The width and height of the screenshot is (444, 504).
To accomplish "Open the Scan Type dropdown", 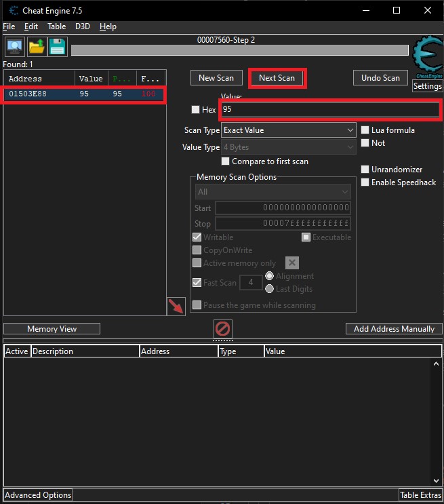I will (288, 130).
